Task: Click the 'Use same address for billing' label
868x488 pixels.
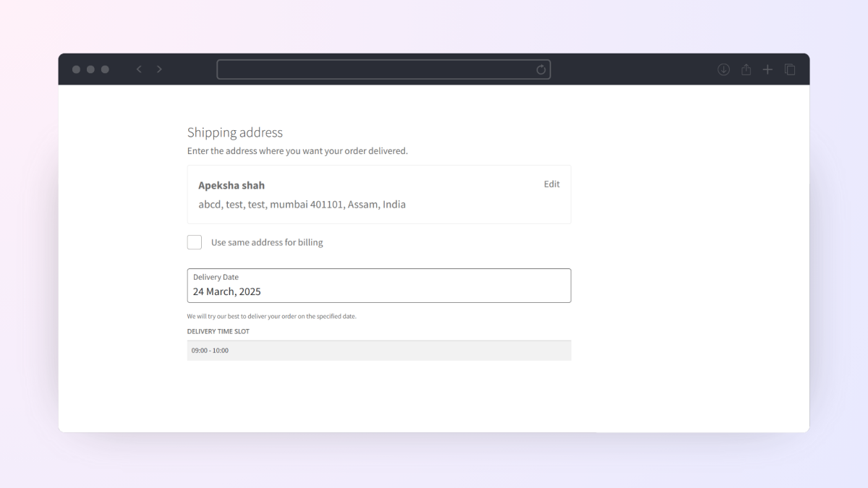Action: 267,243
